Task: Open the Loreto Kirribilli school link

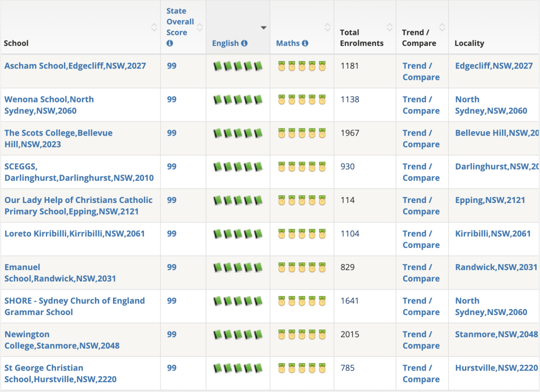Action: point(74,233)
